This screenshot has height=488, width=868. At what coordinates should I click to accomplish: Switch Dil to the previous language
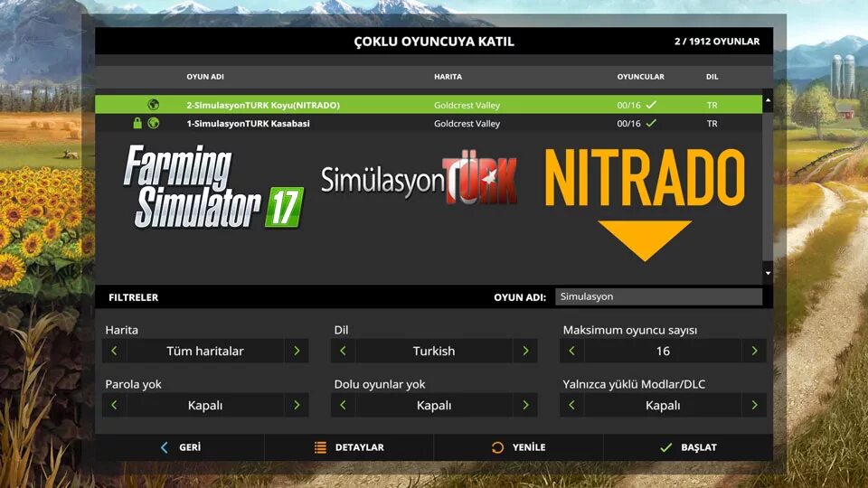pyautogui.click(x=344, y=351)
